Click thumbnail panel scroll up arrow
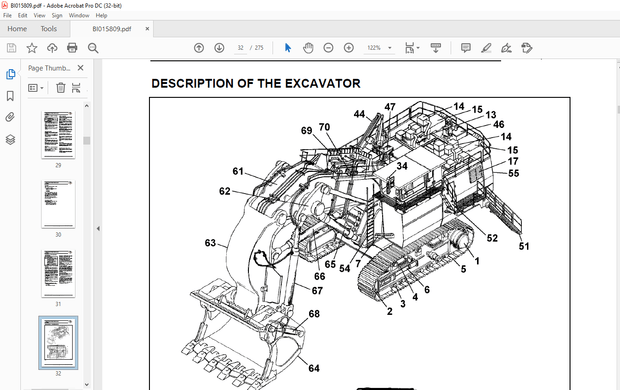The image size is (620, 390). pyautogui.click(x=87, y=106)
